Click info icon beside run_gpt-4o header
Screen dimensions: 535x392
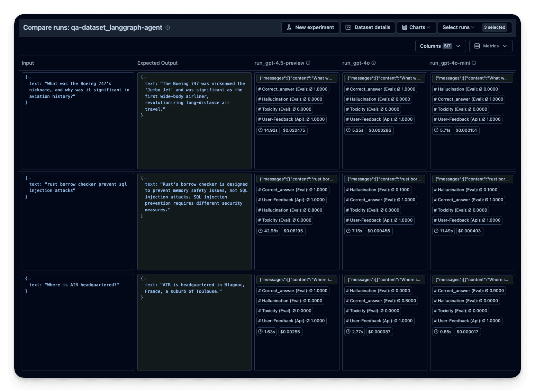[374, 63]
